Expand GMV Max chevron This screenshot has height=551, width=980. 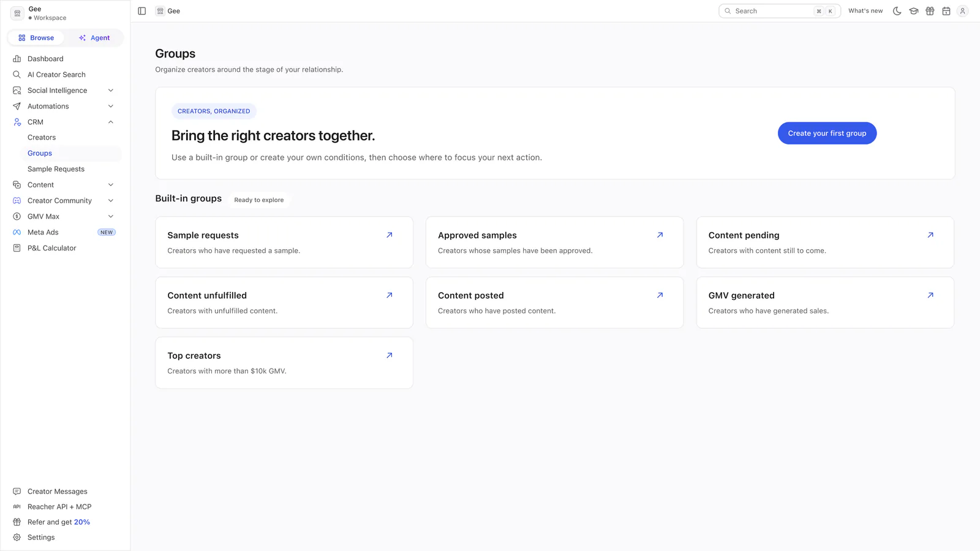111,217
